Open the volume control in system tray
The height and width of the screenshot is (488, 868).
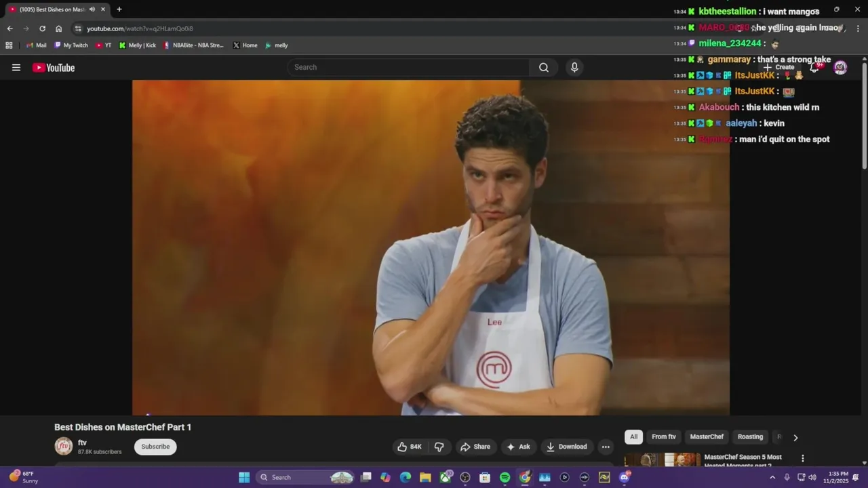click(812, 477)
